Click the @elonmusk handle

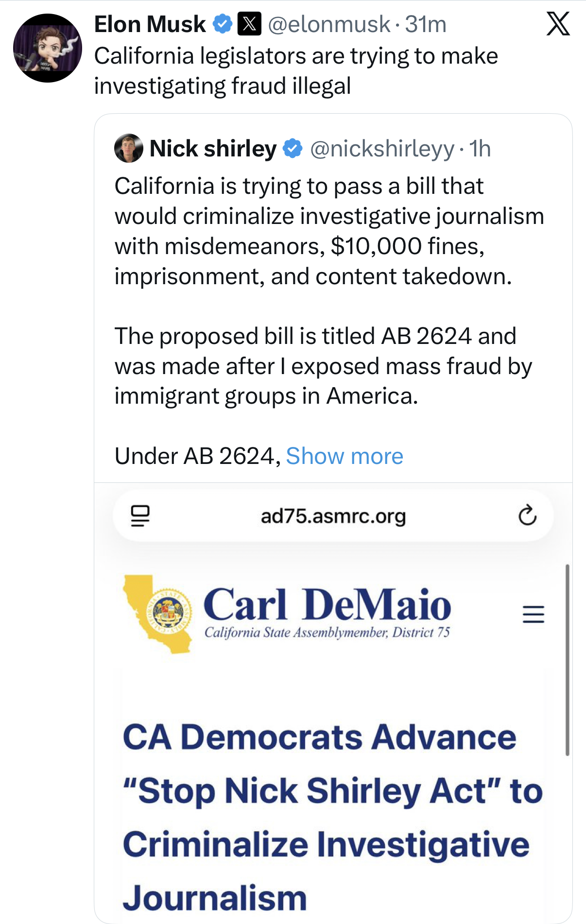(329, 24)
